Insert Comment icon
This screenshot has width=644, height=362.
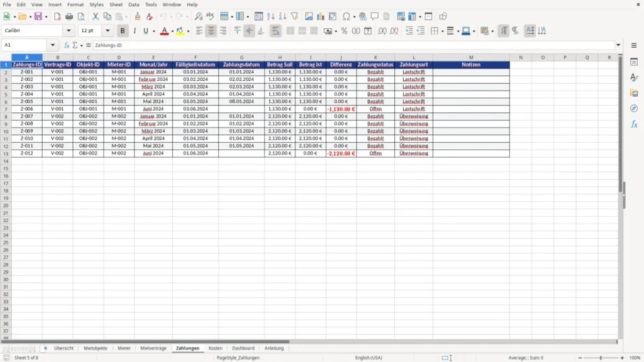(375, 16)
